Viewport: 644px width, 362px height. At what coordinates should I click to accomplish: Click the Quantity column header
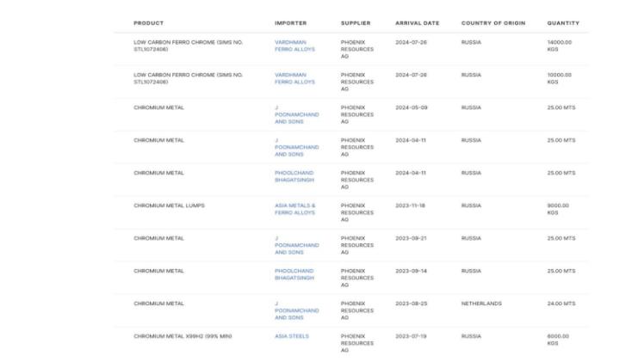(x=563, y=23)
